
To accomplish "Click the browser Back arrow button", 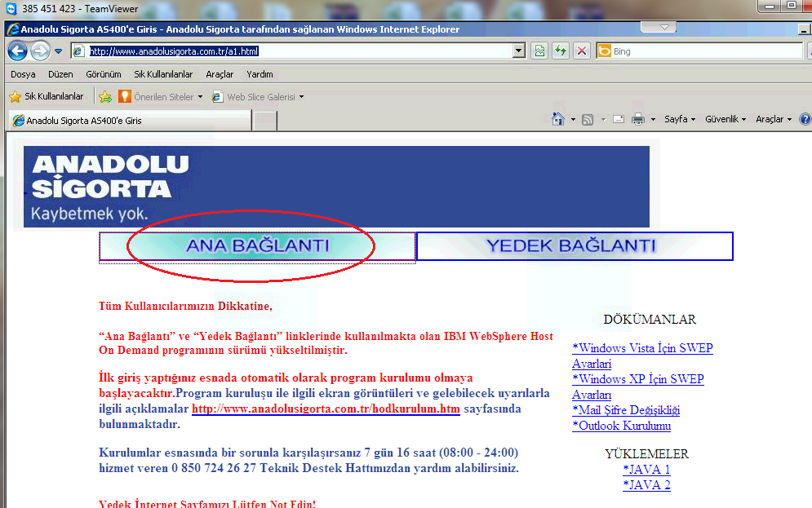I will pyautogui.click(x=17, y=51).
